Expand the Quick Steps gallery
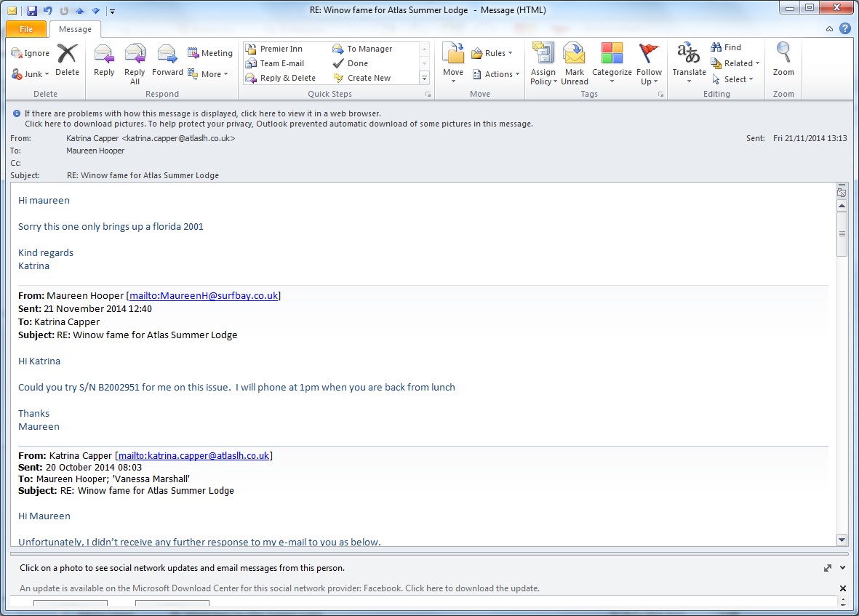Image resolution: width=859 pixels, height=616 pixels. click(424, 79)
